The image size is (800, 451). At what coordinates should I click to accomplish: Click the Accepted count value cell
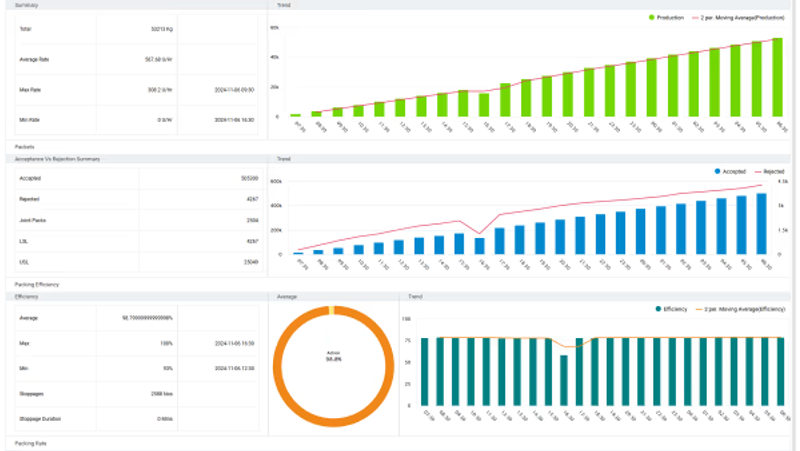[x=249, y=179]
